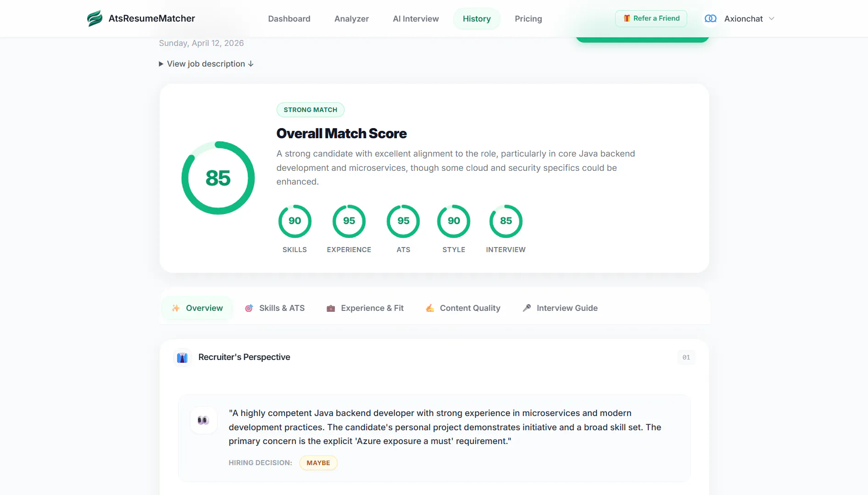Switch to the Experience & Fit tab
The width and height of the screenshot is (868, 495).
[365, 308]
